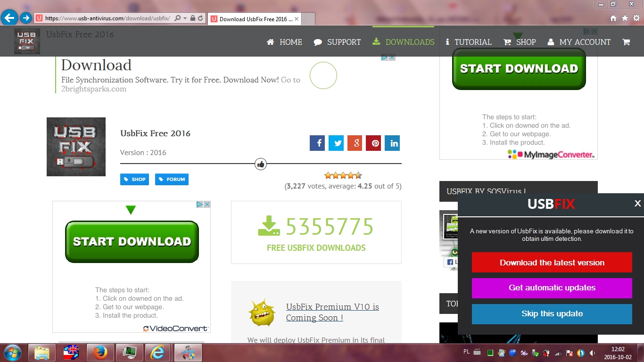Click the URL address field
This screenshot has width=644, height=362.
coord(107,18)
